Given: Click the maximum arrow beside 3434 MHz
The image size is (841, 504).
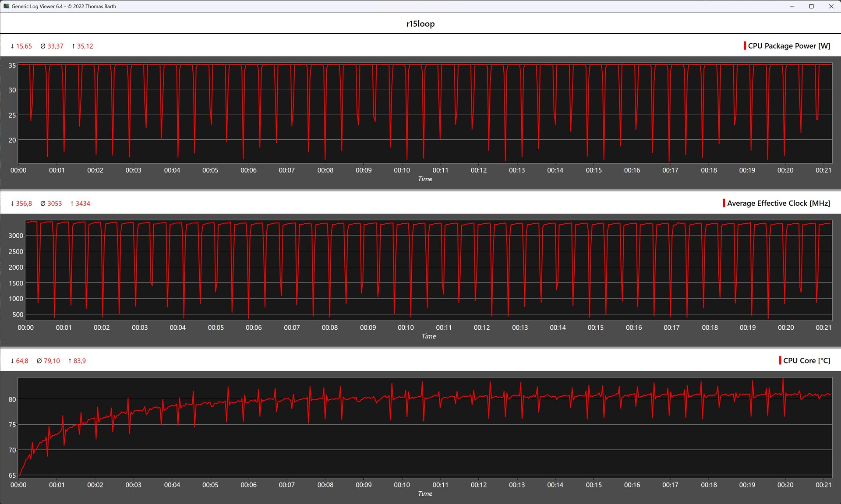Looking at the screenshot, I should click(x=72, y=204).
